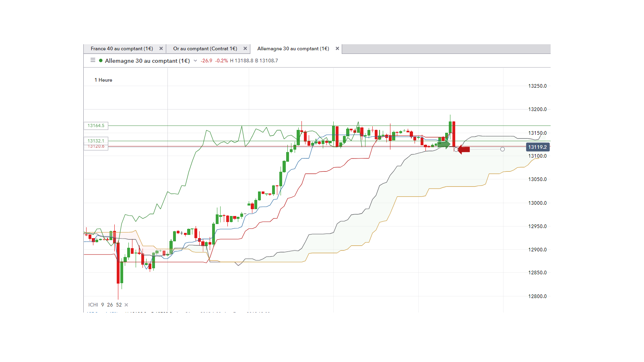Viewport: 644px width, 362px height.
Task: Select the green status dot beside Allemagne 30
Action: 101,61
